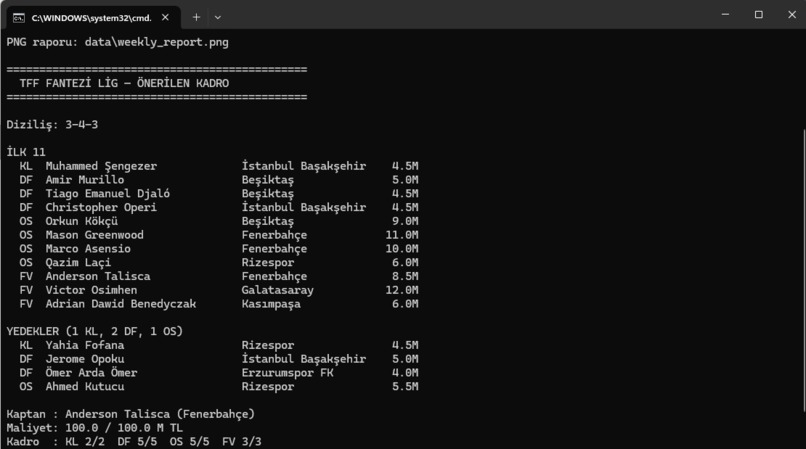Open a new terminal tab
The height and width of the screenshot is (449, 806).
pos(196,17)
